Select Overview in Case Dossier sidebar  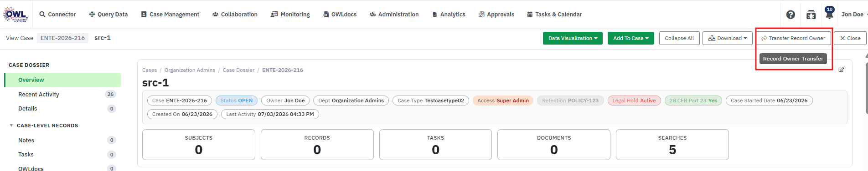(62, 80)
